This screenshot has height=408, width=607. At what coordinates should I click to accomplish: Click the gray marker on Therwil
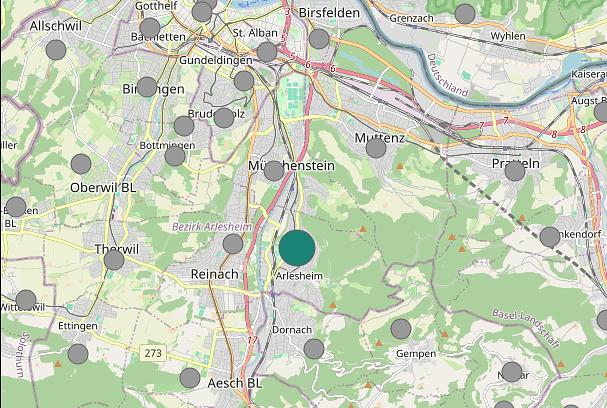coord(114,260)
